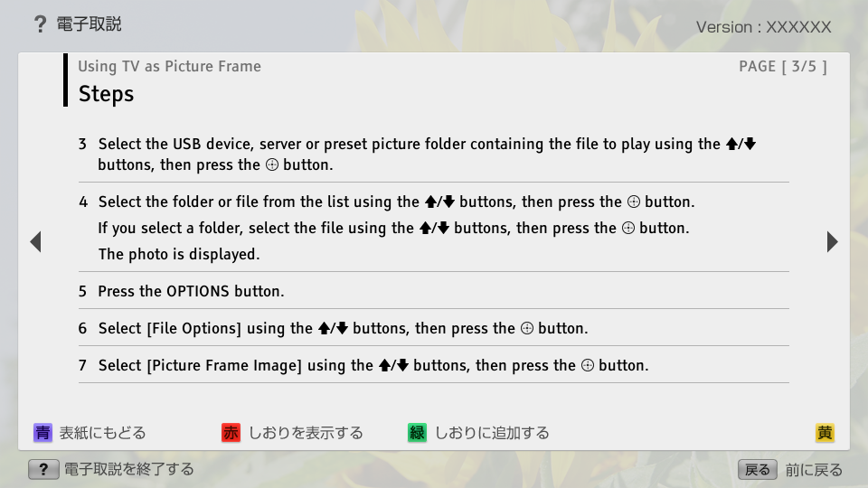The width and height of the screenshot is (868, 488).
Task: Click step 5 Press the OPTIONS button
Action: 191,291
